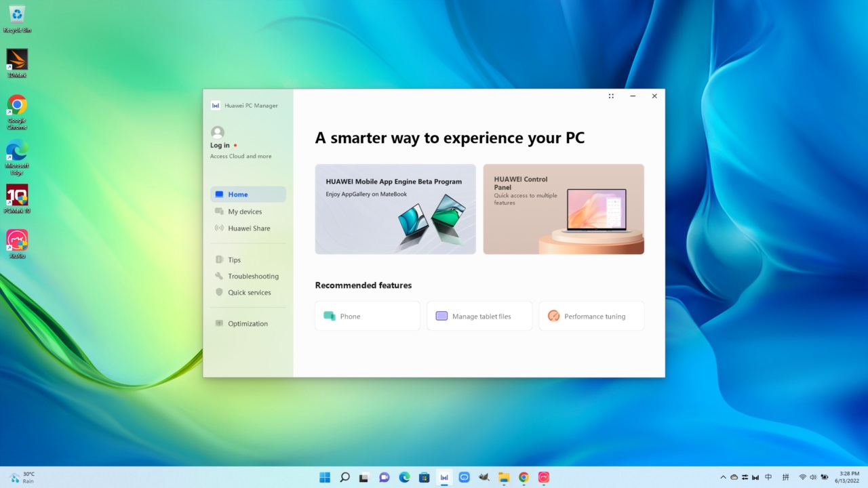Switch Chinese input language indicator
868x488 pixels.
point(768,477)
